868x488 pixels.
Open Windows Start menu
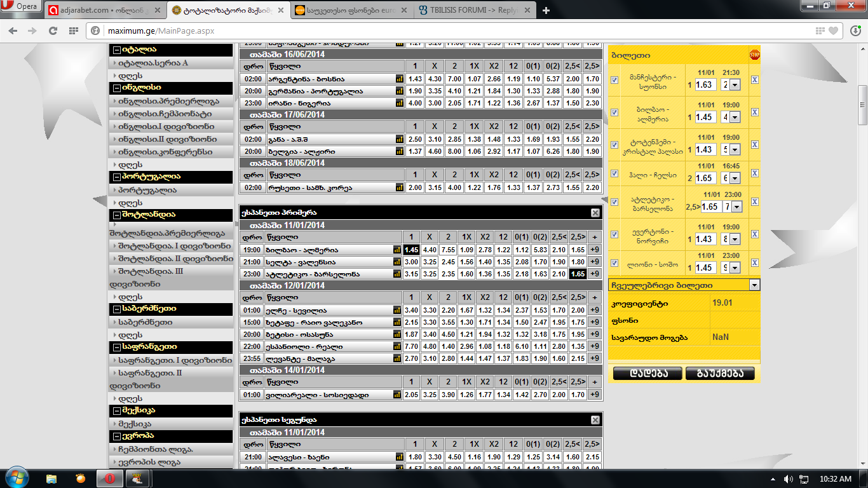[17, 478]
